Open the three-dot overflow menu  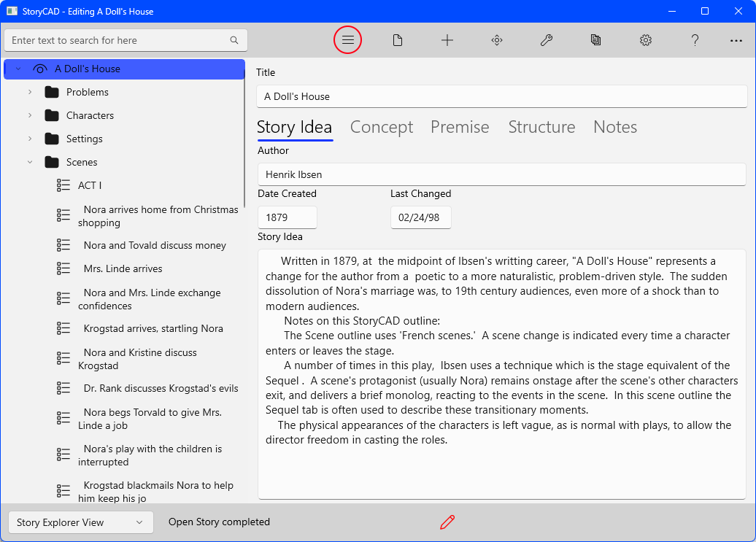[736, 40]
